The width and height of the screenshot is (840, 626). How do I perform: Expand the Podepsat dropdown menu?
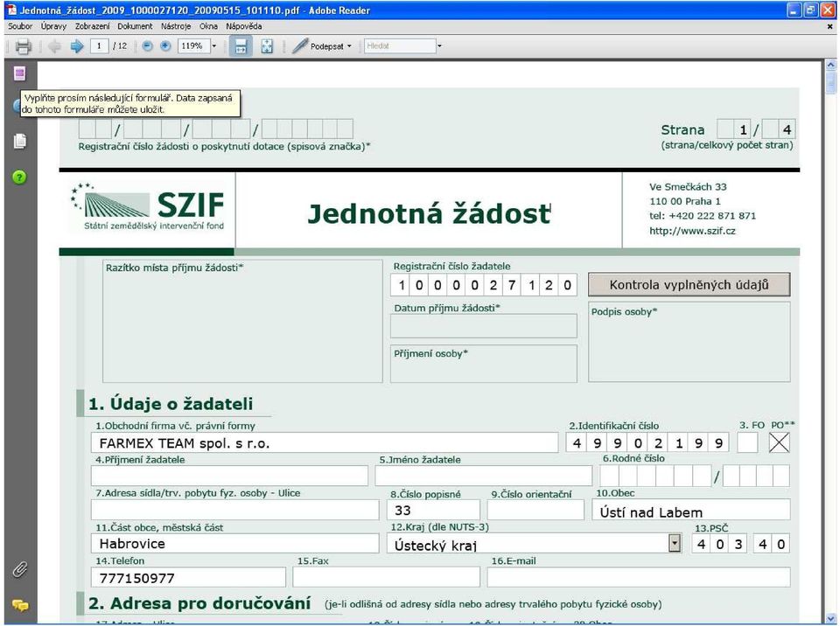349,46
